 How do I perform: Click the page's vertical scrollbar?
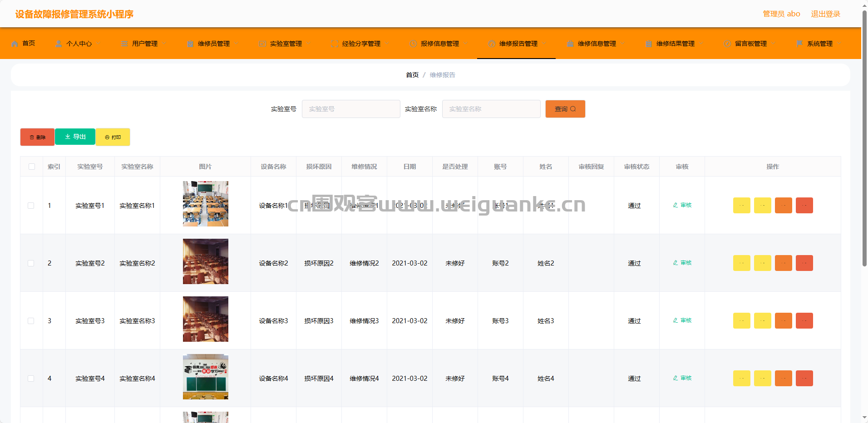(x=864, y=138)
